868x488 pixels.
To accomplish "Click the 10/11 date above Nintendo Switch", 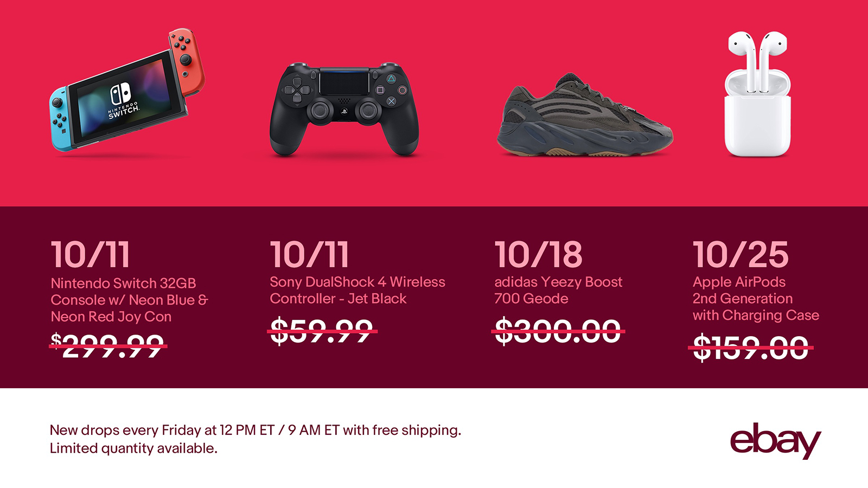I will pos(90,255).
